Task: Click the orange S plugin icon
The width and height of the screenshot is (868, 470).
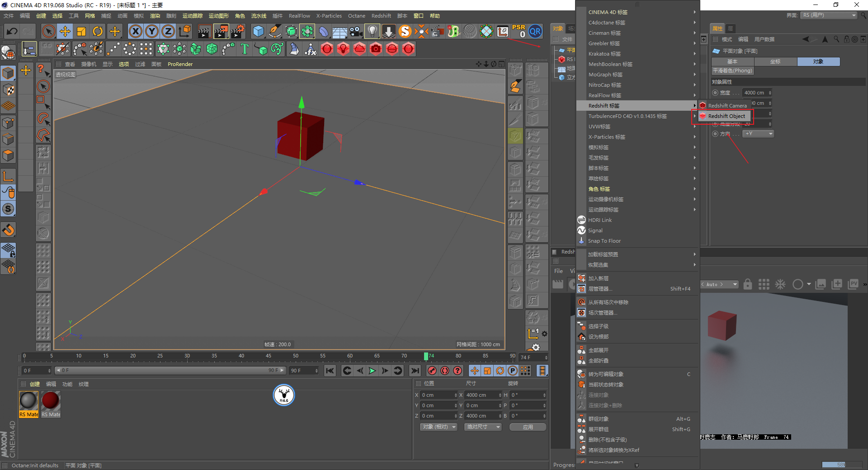Action: 405,31
